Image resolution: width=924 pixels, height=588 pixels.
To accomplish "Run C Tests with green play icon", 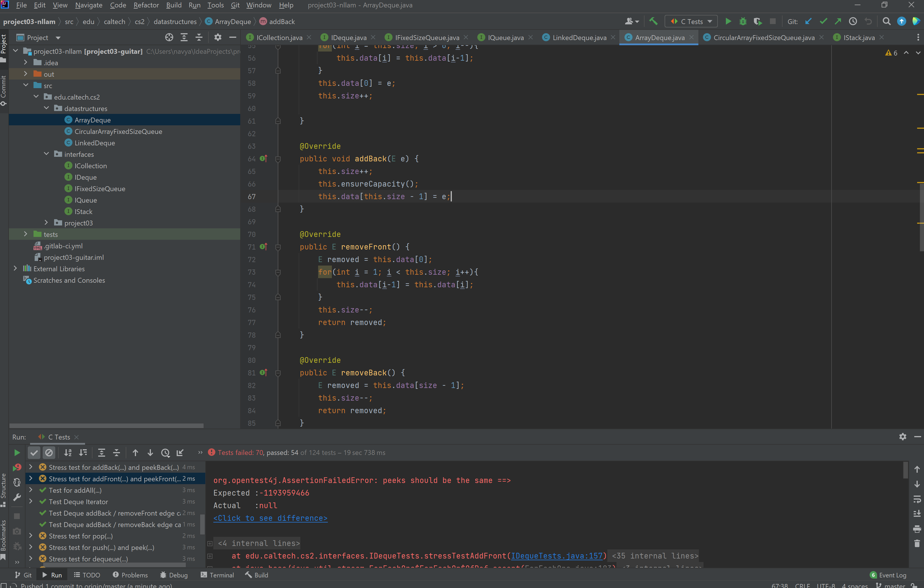I will coord(728,21).
